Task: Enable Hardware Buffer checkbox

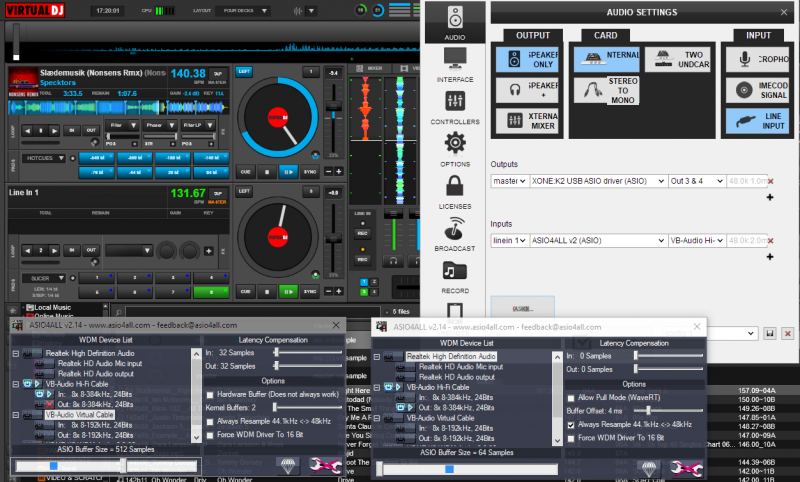Action: [210, 395]
